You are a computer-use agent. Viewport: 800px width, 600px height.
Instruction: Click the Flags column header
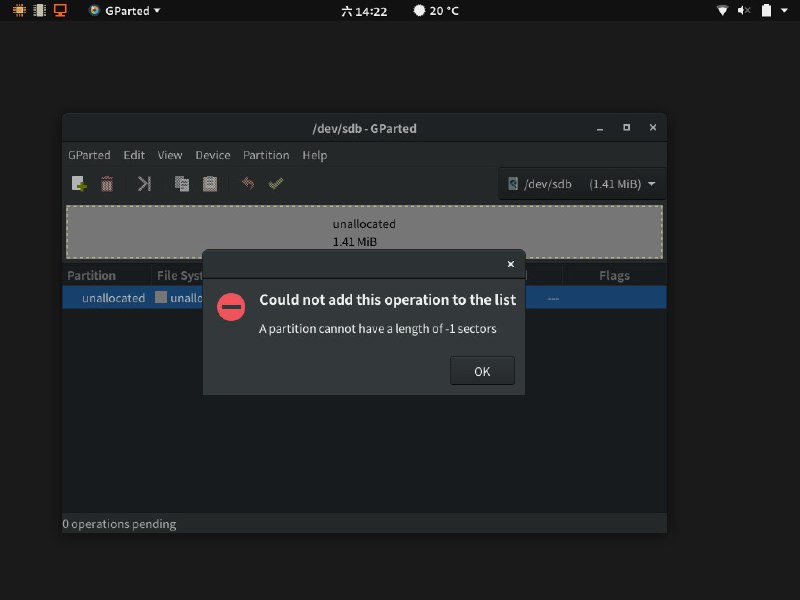point(614,276)
